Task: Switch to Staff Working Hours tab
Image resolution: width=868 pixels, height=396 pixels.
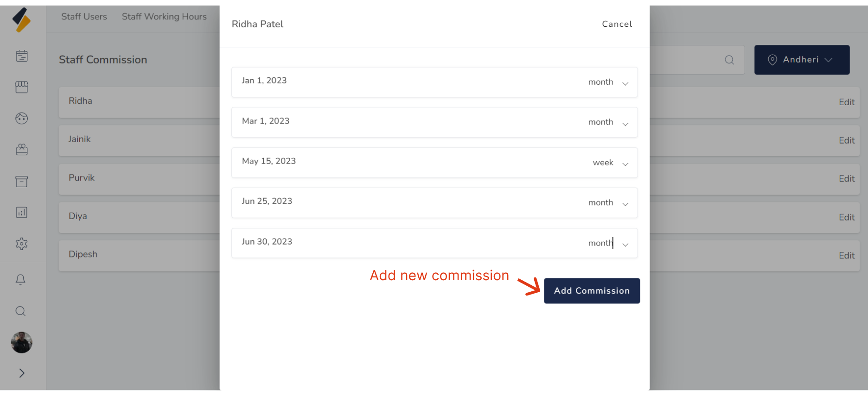Action: pos(164,17)
